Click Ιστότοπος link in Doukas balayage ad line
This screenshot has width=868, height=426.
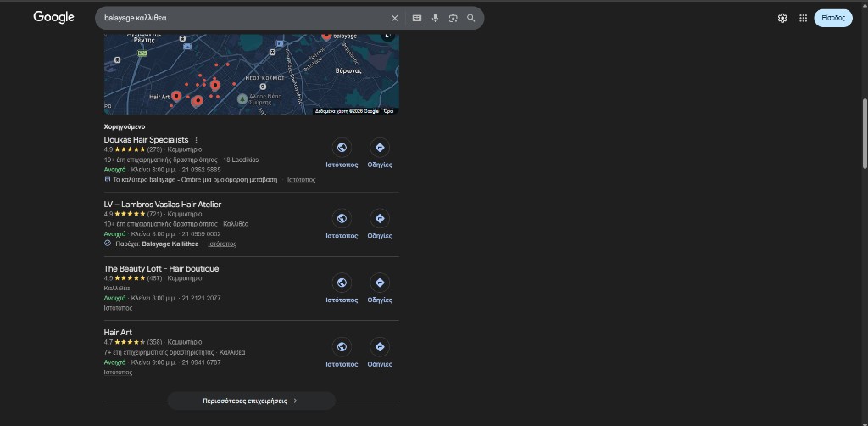point(301,180)
